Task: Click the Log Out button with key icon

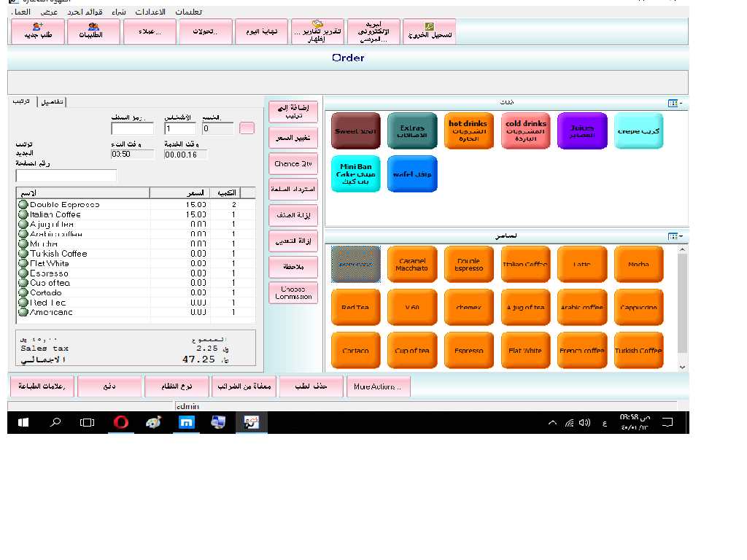Action: pos(429,32)
